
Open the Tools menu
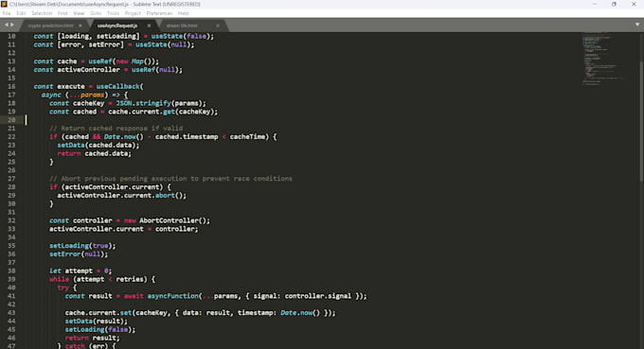pos(113,13)
